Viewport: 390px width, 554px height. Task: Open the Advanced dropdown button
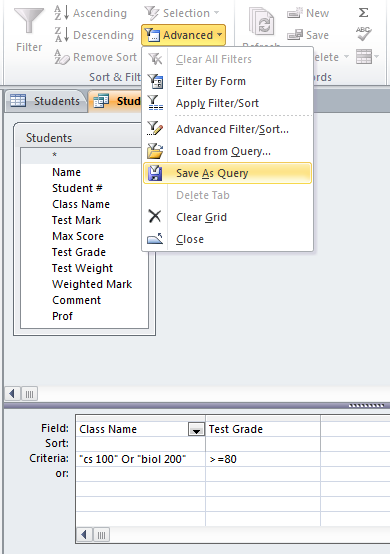(x=183, y=35)
